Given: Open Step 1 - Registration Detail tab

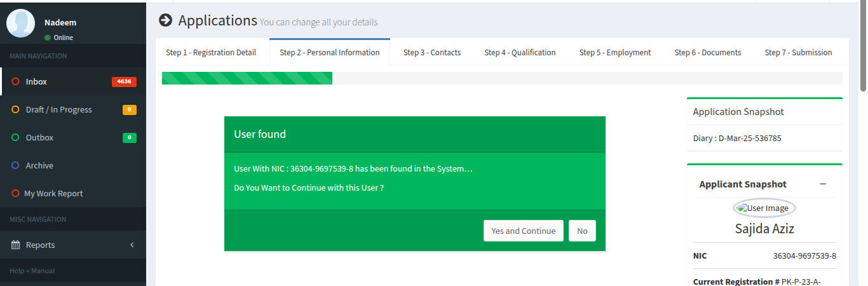Looking at the screenshot, I should click(x=211, y=52).
